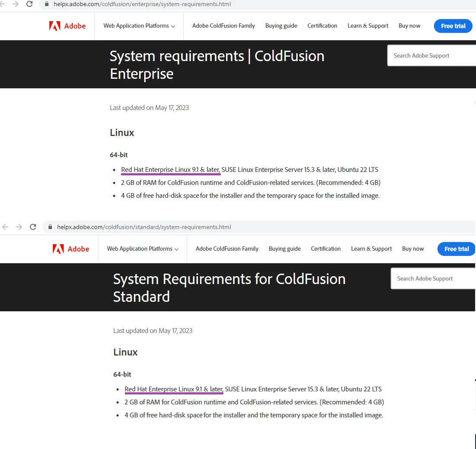Open Buying guide on Enterprise page
Image resolution: width=476 pixels, height=449 pixels.
point(281,26)
